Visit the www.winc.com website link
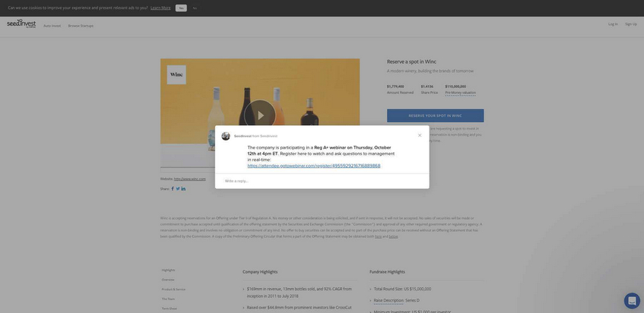644x313 pixels. [189, 179]
